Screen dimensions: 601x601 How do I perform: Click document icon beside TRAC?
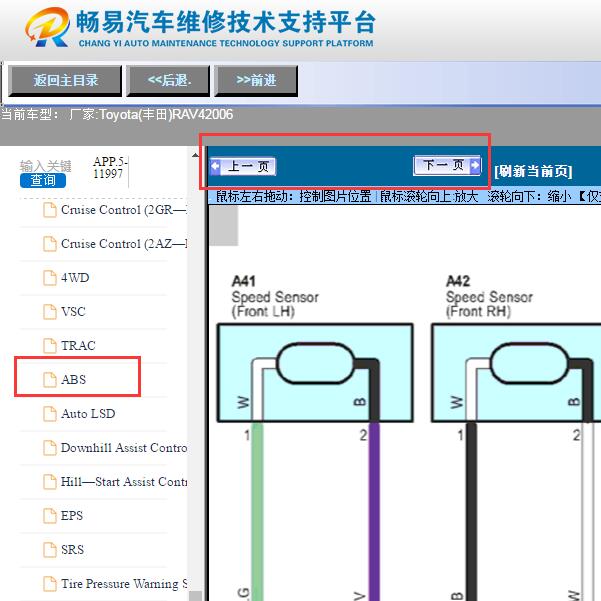point(50,346)
